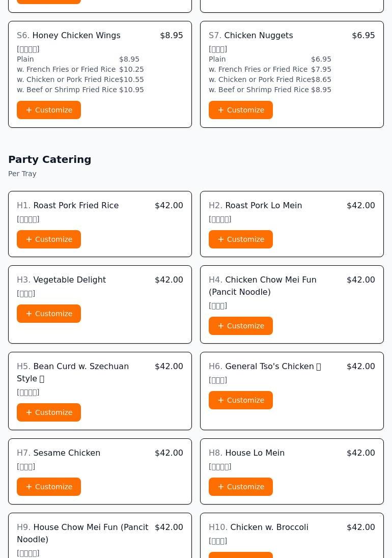The width and height of the screenshot is (392, 558).
Task: Click the plus icon on Vegetable Delight
Action: (x=29, y=314)
